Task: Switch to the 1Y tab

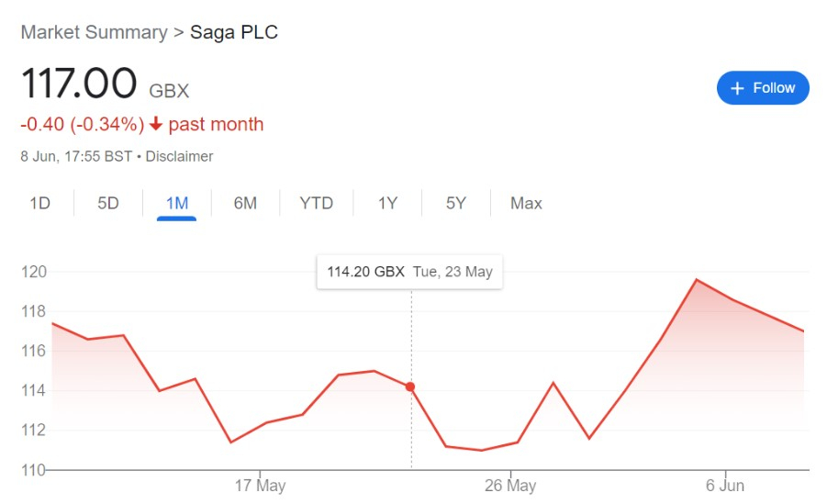Action: pyautogui.click(x=387, y=203)
